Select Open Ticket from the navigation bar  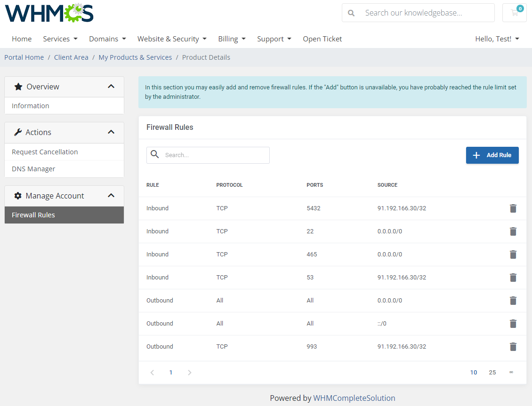pyautogui.click(x=322, y=39)
